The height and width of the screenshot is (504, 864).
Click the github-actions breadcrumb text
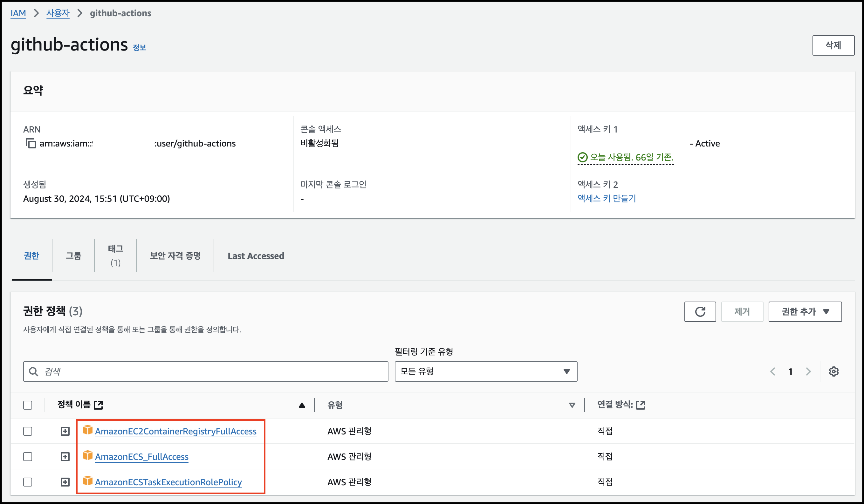[x=120, y=13]
